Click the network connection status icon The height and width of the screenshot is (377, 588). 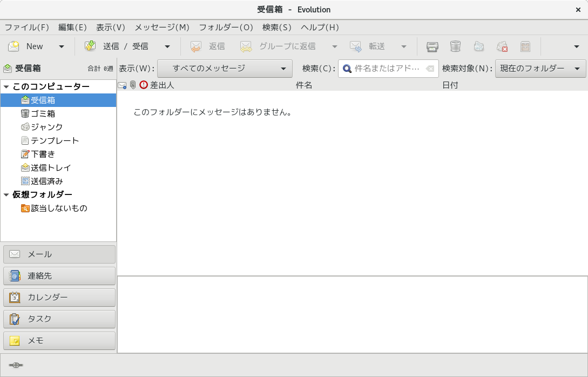[16, 365]
